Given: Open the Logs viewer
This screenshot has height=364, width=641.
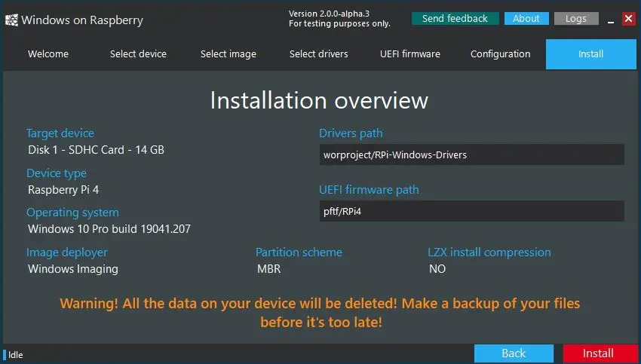Looking at the screenshot, I should point(576,19).
